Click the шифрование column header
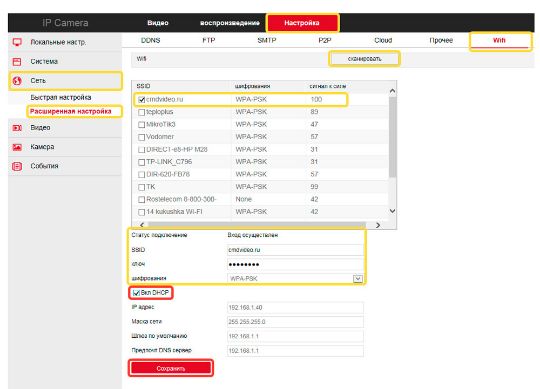Image resolution: width=540 pixels, height=389 pixels. click(252, 86)
